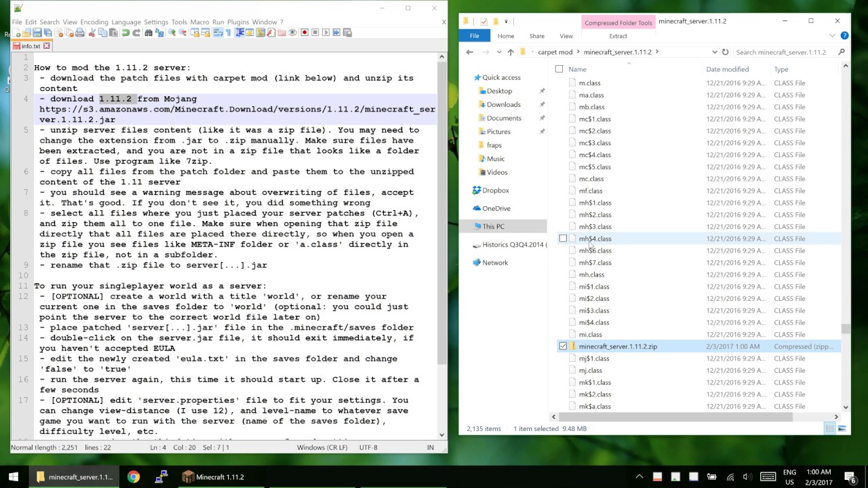Sort files by the Type column header

[x=781, y=69]
